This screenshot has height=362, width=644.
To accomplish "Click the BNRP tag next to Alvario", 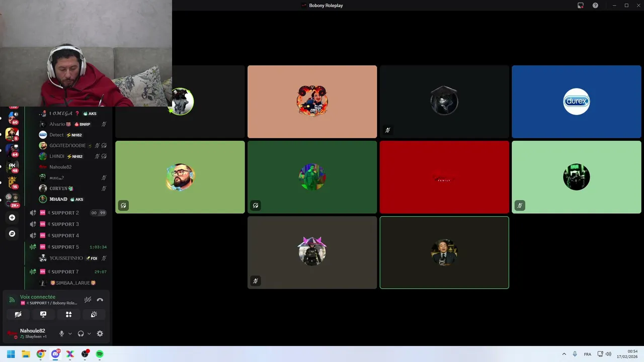I will click(83, 124).
